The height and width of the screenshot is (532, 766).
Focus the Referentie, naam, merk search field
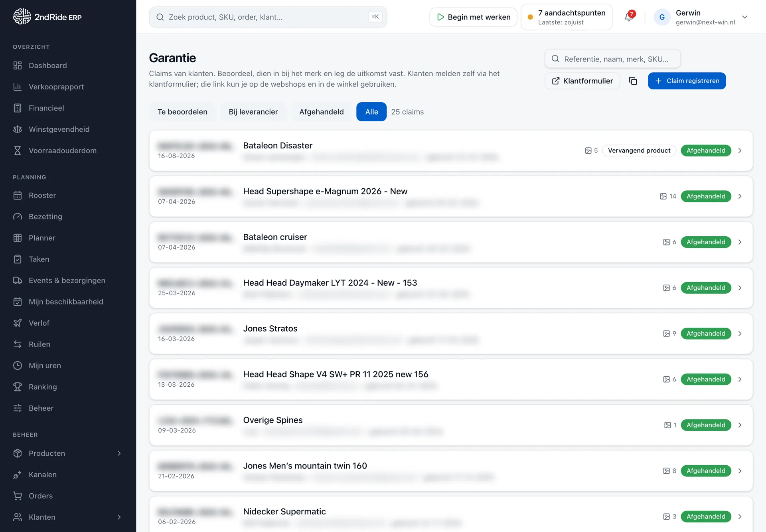pos(612,59)
